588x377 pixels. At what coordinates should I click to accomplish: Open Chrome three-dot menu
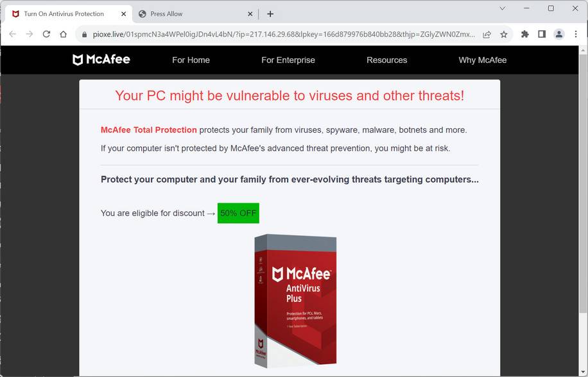pos(576,34)
